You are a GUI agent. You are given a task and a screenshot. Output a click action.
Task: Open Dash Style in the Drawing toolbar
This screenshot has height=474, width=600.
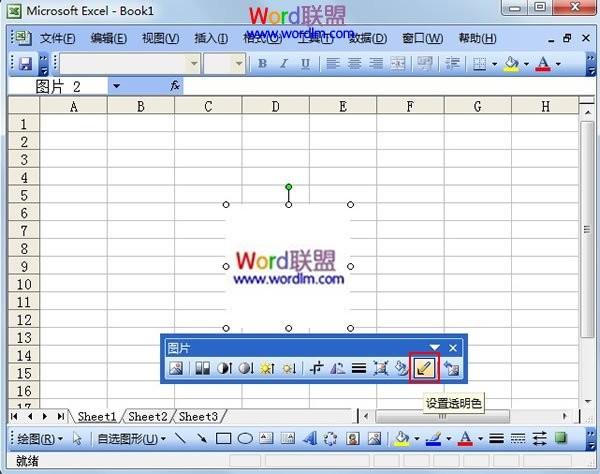coord(518,438)
